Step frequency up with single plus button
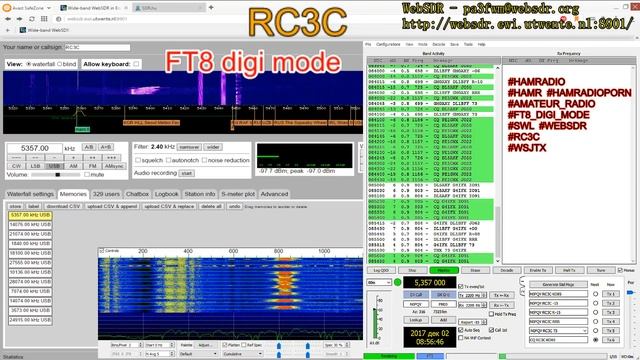 73,157
